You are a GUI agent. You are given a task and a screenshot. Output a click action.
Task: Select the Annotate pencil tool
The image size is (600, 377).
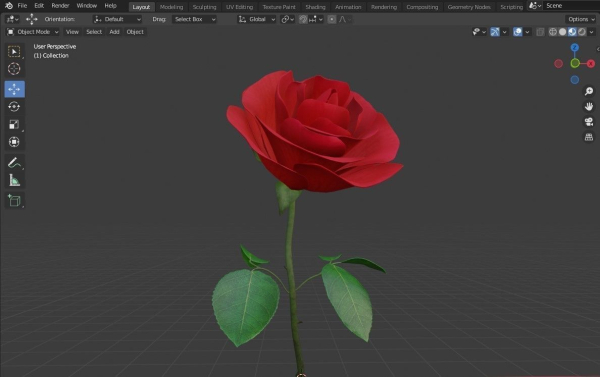pos(14,163)
